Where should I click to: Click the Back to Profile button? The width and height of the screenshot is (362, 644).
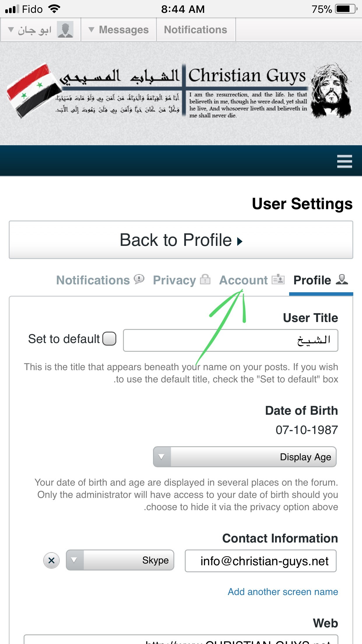pyautogui.click(x=181, y=240)
